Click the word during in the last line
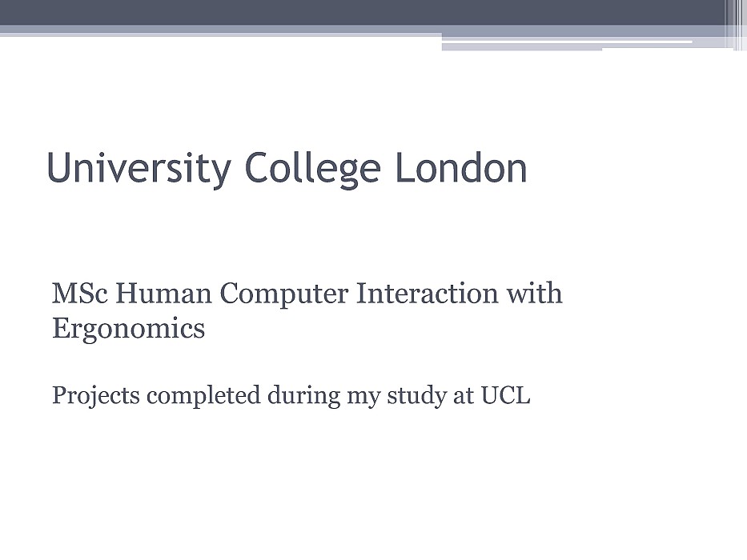The image size is (747, 560). 304,396
